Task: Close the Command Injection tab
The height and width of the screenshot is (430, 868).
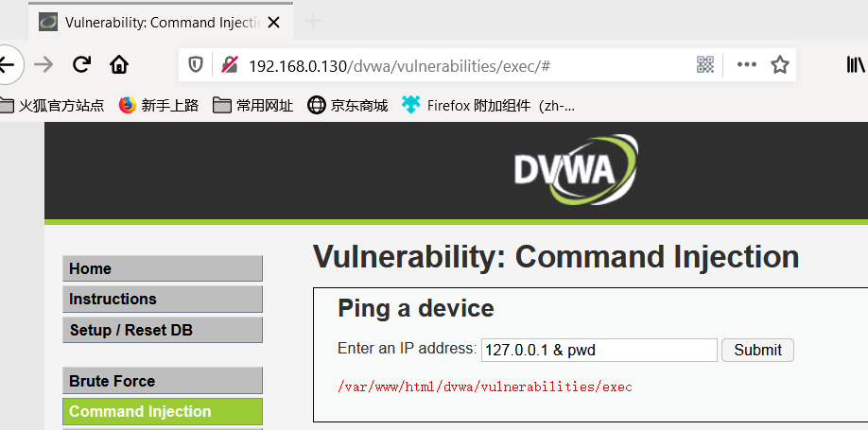Action: (x=273, y=23)
